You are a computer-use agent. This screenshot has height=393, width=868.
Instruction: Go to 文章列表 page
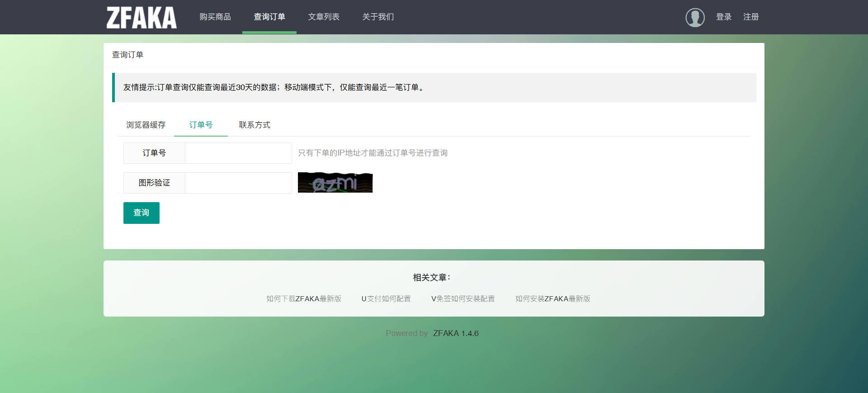324,17
